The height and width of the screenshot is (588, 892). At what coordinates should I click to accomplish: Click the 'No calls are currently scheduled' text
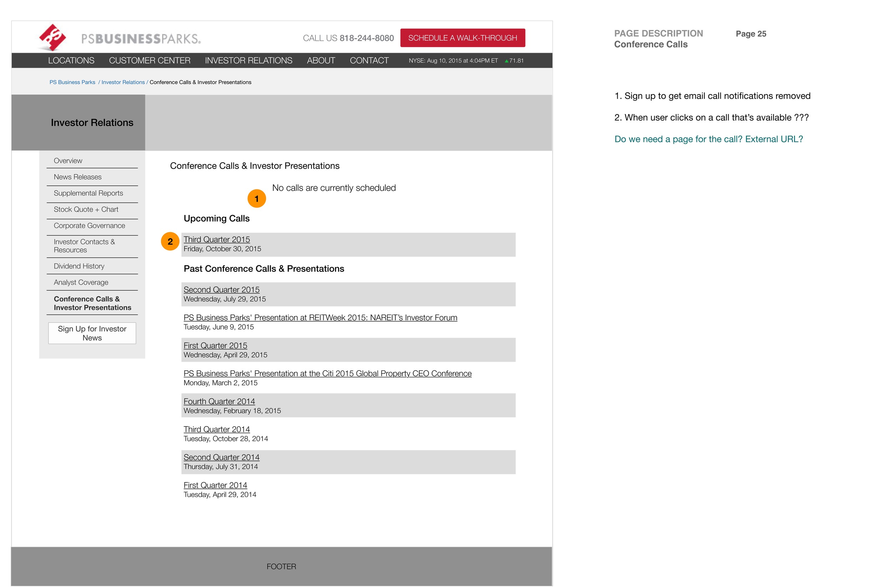334,188
